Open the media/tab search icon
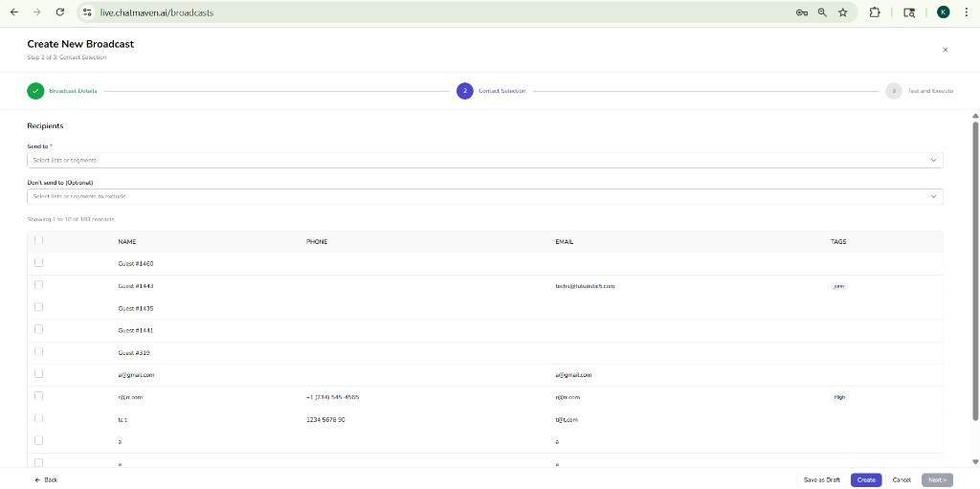The width and height of the screenshot is (980, 489). pyautogui.click(x=909, y=12)
